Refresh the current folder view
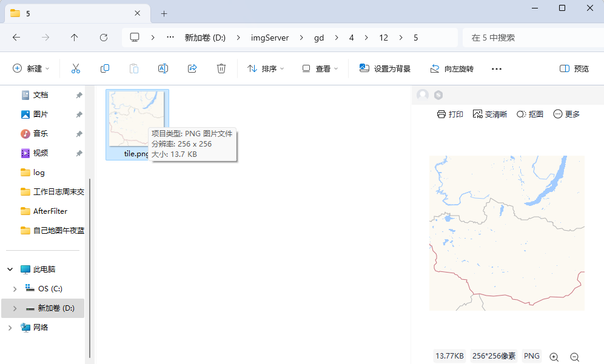This screenshot has height=364, width=604. (x=104, y=38)
